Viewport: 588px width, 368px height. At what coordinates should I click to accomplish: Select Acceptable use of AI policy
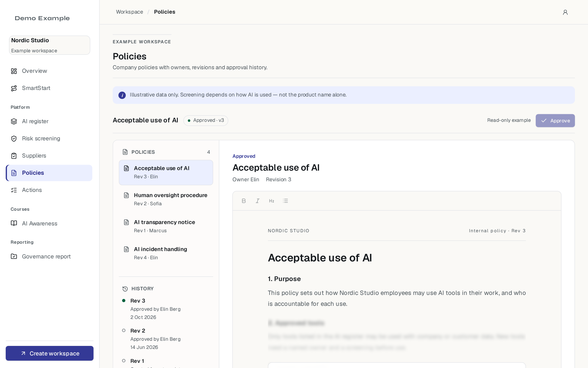point(166,173)
